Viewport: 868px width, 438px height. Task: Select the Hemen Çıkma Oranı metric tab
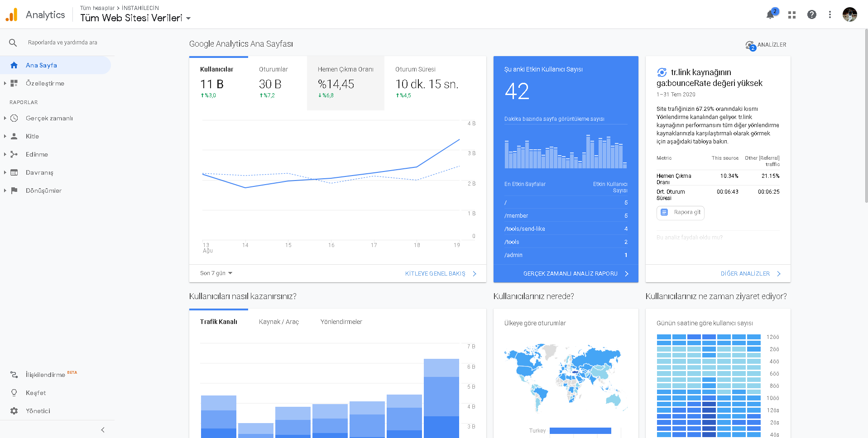click(x=345, y=83)
